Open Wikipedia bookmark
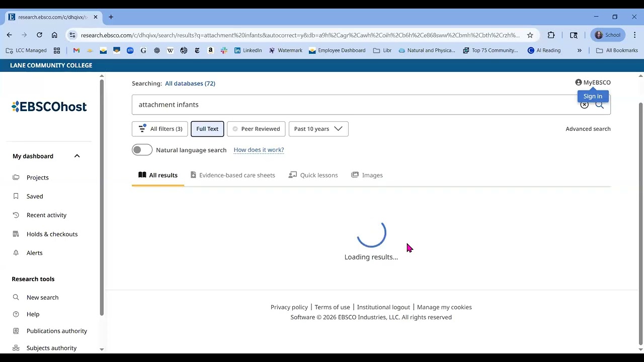 coord(170,50)
